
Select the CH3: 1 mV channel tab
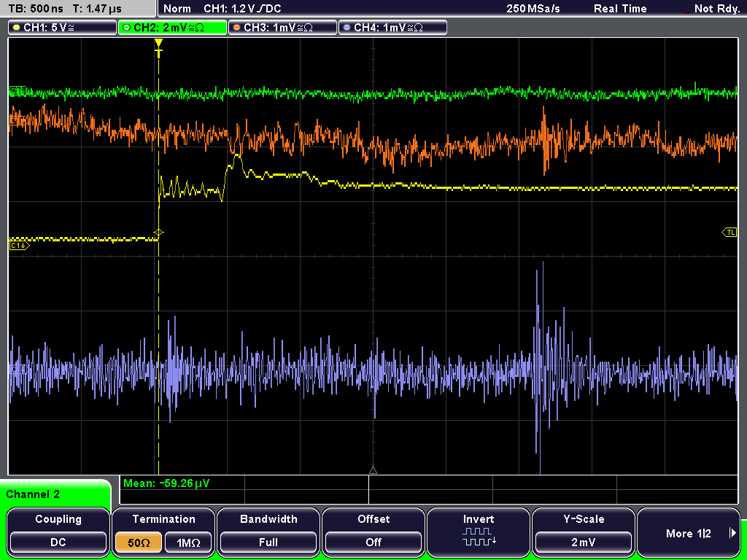[282, 28]
